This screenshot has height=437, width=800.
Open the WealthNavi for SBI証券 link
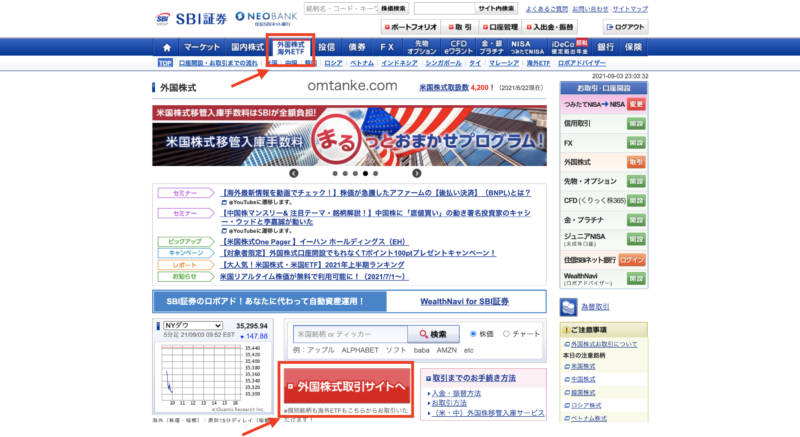pos(464,301)
